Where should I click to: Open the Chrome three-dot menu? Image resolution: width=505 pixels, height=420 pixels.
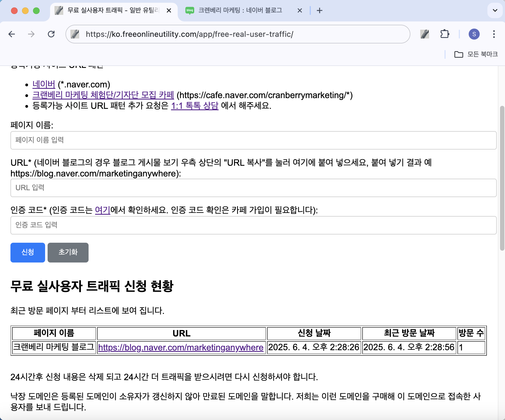[x=494, y=34]
